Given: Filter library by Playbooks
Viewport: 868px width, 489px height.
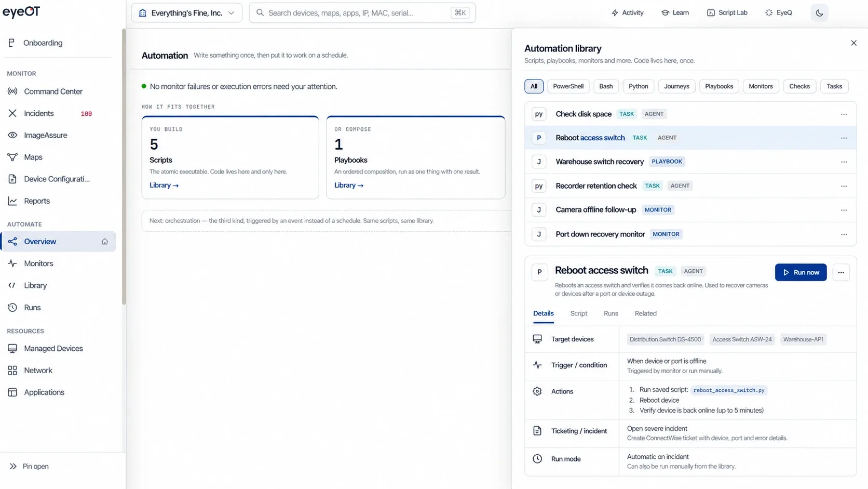Looking at the screenshot, I should coord(719,86).
